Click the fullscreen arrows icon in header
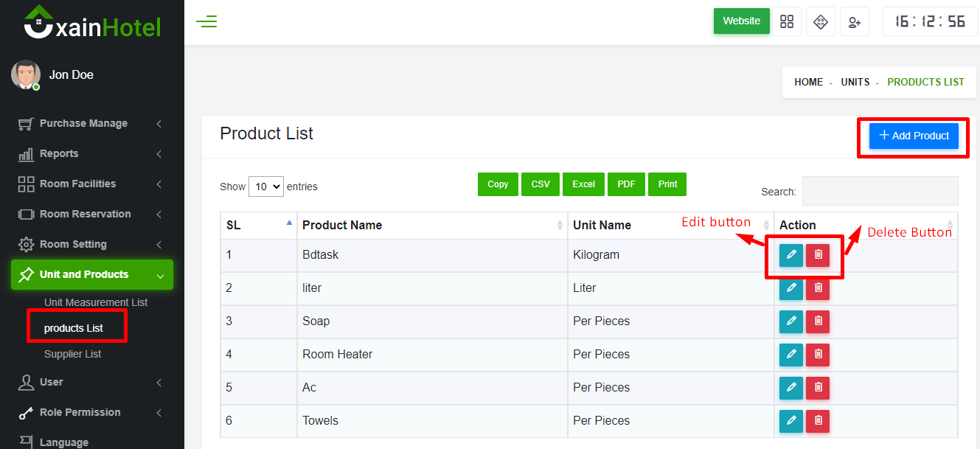980x449 pixels. coord(820,21)
